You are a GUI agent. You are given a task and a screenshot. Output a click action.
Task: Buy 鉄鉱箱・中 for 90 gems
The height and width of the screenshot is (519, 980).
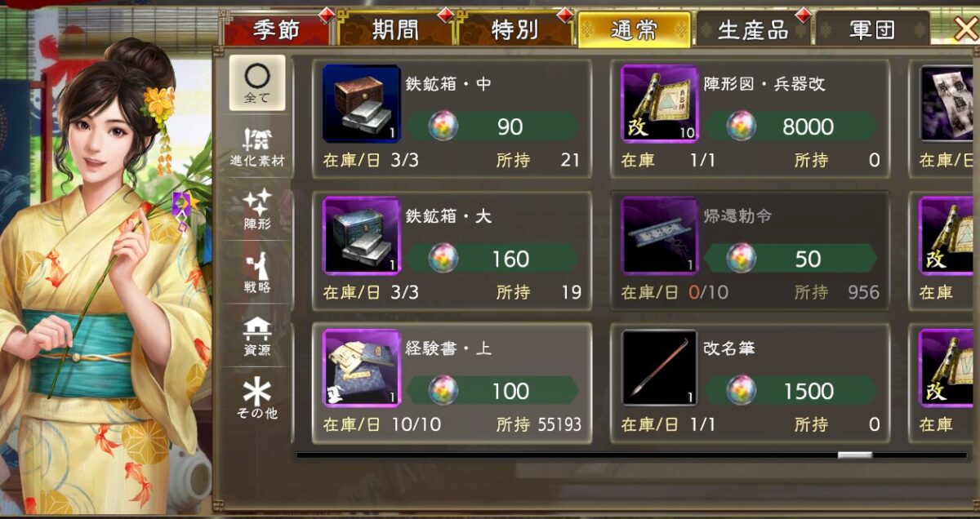(493, 126)
